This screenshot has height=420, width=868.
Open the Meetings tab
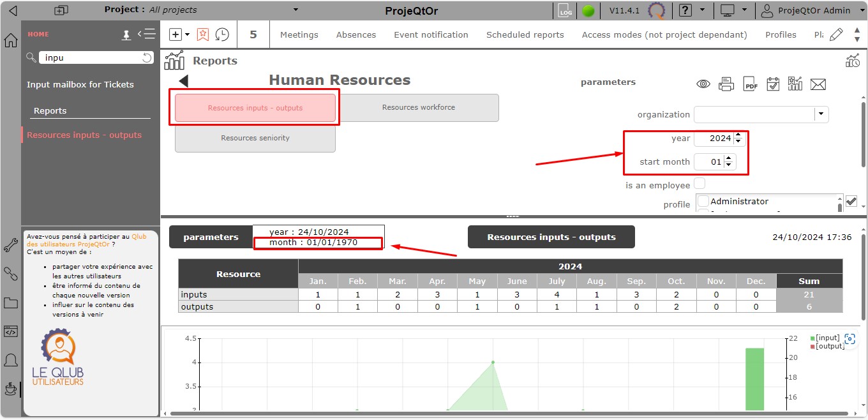tap(299, 34)
